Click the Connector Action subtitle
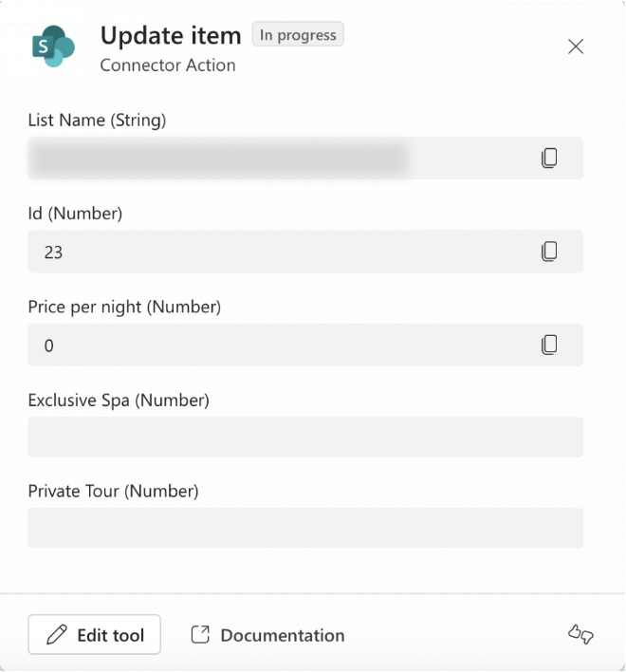This screenshot has width=626, height=672. tap(168, 65)
